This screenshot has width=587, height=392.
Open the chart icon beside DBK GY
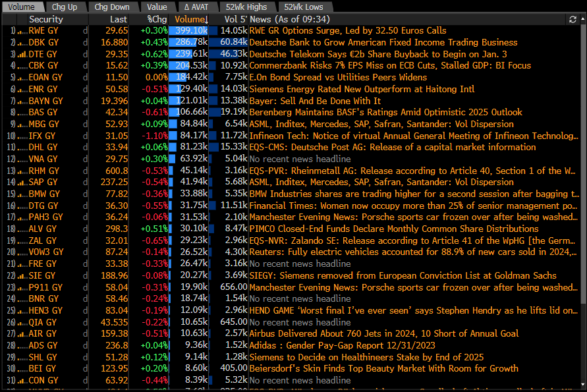tap(22, 43)
